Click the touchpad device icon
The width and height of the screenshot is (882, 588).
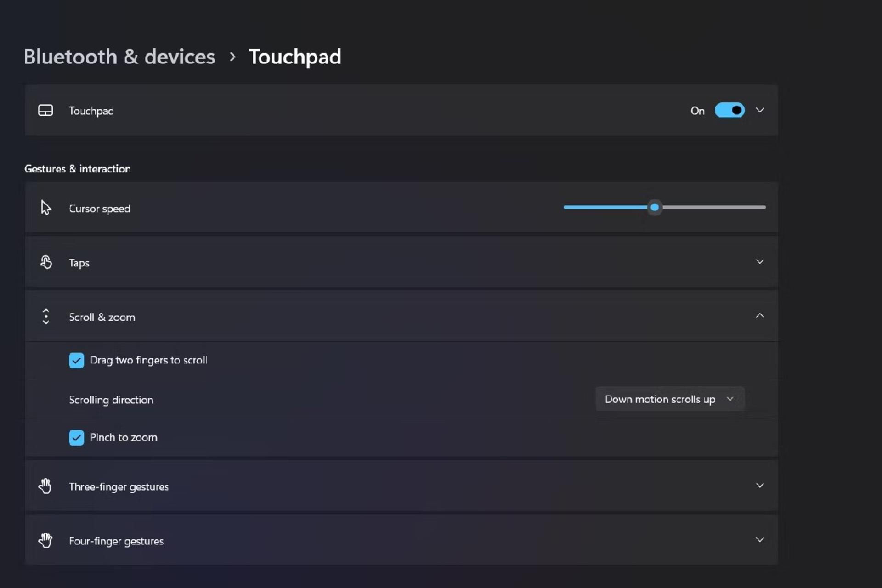pos(45,110)
